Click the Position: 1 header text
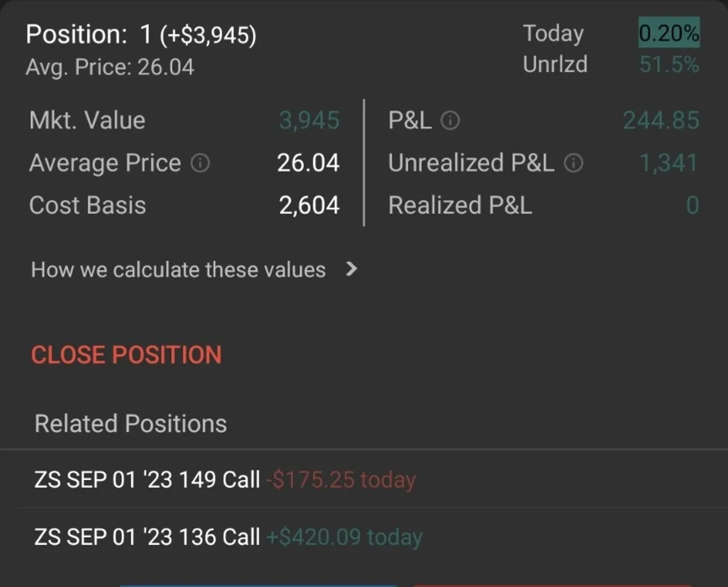The width and height of the screenshot is (728, 587). tap(141, 35)
